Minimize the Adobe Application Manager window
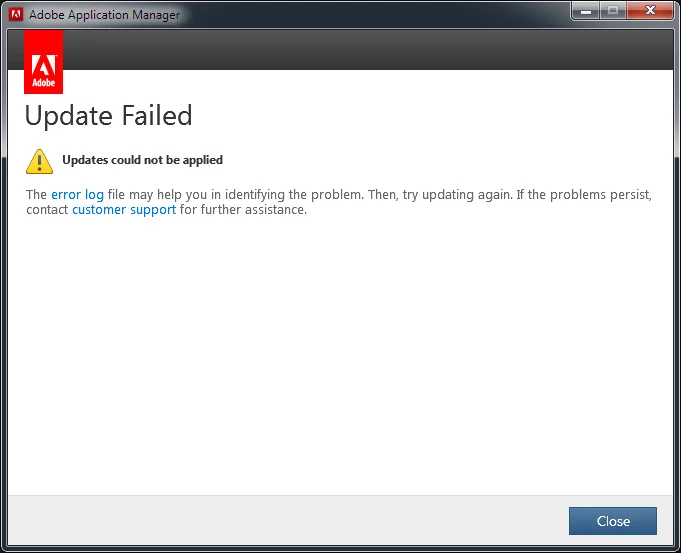The height and width of the screenshot is (553, 681). [586, 10]
